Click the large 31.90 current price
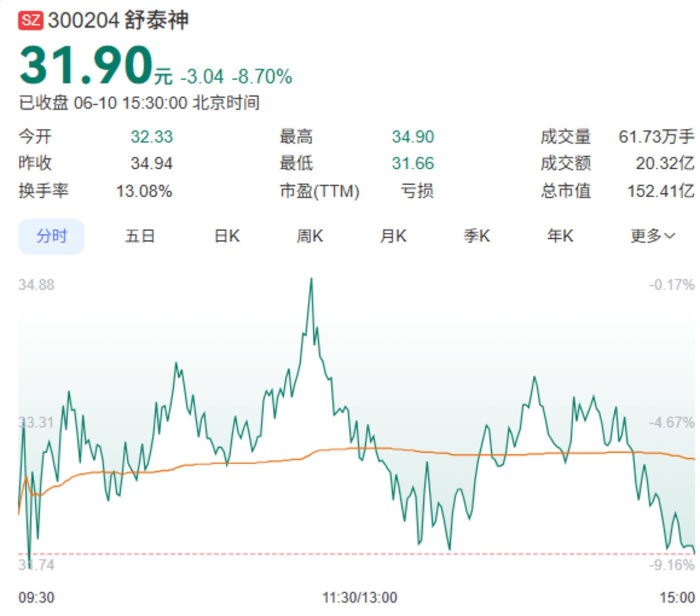This screenshot has height=616, width=700. click(86, 65)
